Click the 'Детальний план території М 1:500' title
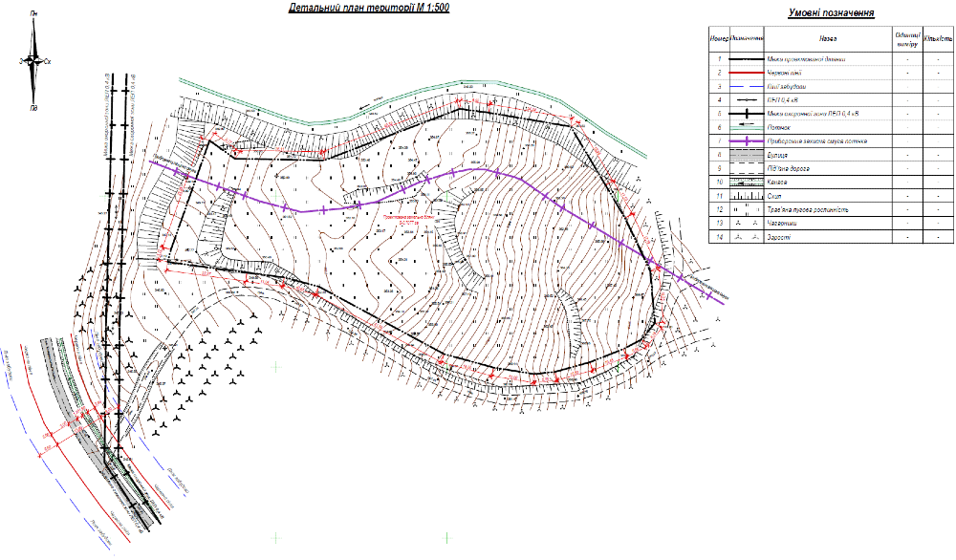This screenshot has width=956, height=560. (x=368, y=9)
